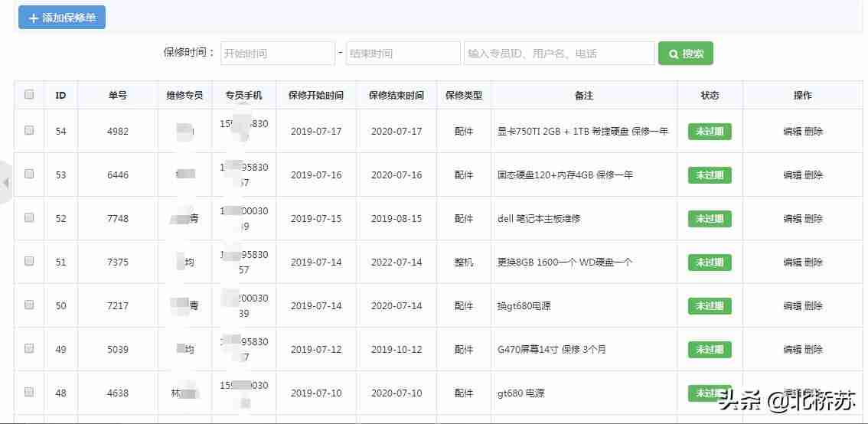Click the dell 笔记本主板维修 remark
Image resolution: width=868 pixels, height=424 pixels.
pyautogui.click(x=539, y=219)
